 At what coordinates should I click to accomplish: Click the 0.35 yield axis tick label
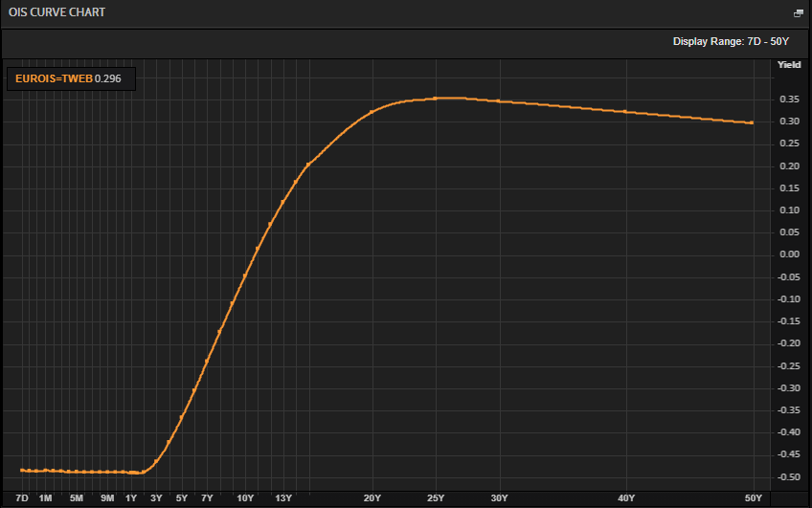(789, 99)
